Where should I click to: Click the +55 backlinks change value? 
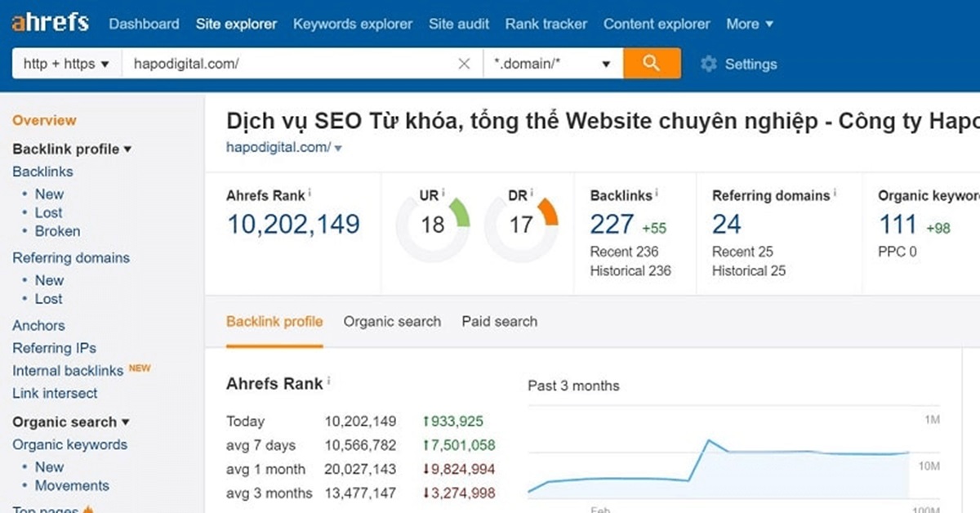pos(654,228)
